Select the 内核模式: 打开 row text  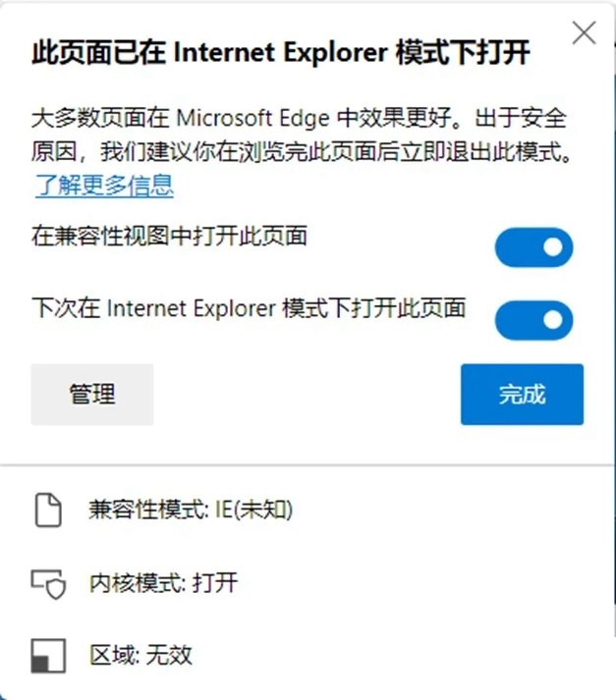(x=163, y=582)
